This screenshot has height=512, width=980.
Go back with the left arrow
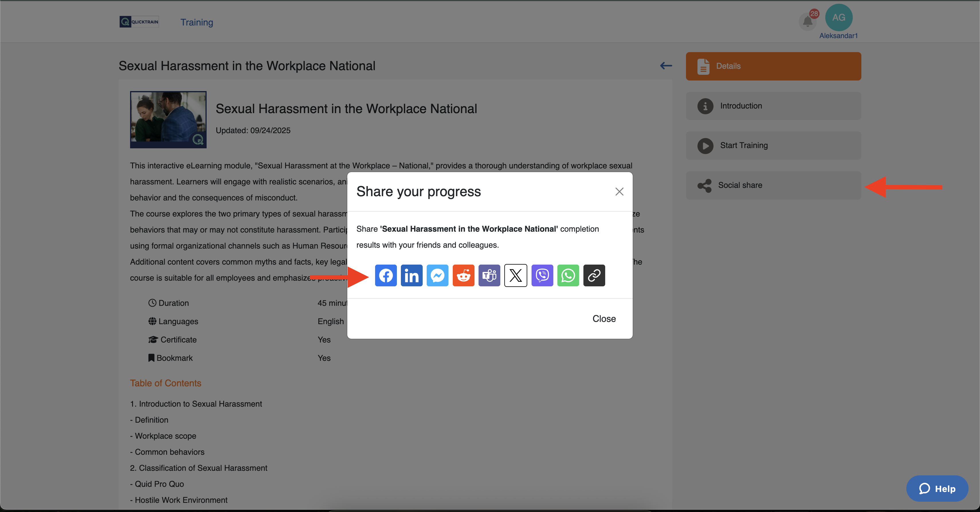click(666, 66)
